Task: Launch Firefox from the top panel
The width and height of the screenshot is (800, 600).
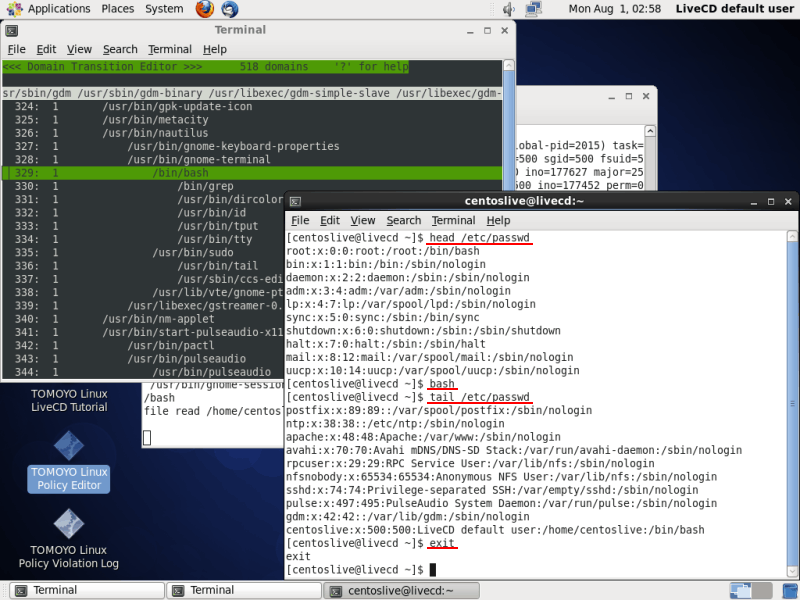Action: (x=205, y=9)
